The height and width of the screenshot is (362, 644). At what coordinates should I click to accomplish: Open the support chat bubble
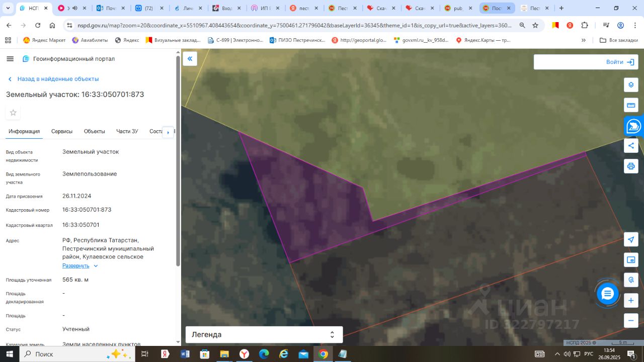click(608, 294)
